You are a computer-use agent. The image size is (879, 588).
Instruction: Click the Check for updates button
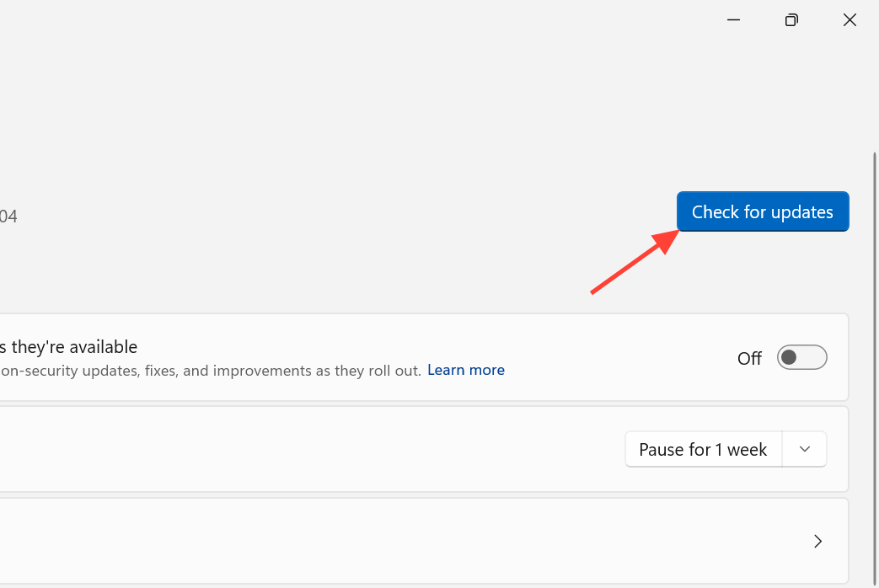[x=763, y=211]
